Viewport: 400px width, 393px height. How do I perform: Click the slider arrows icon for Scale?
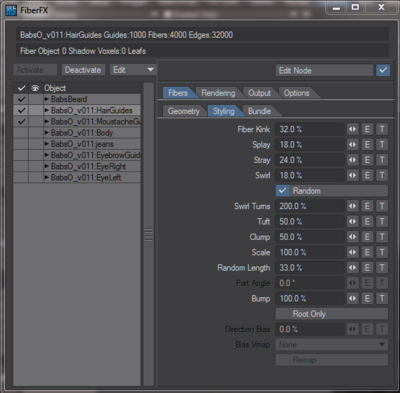tap(352, 252)
